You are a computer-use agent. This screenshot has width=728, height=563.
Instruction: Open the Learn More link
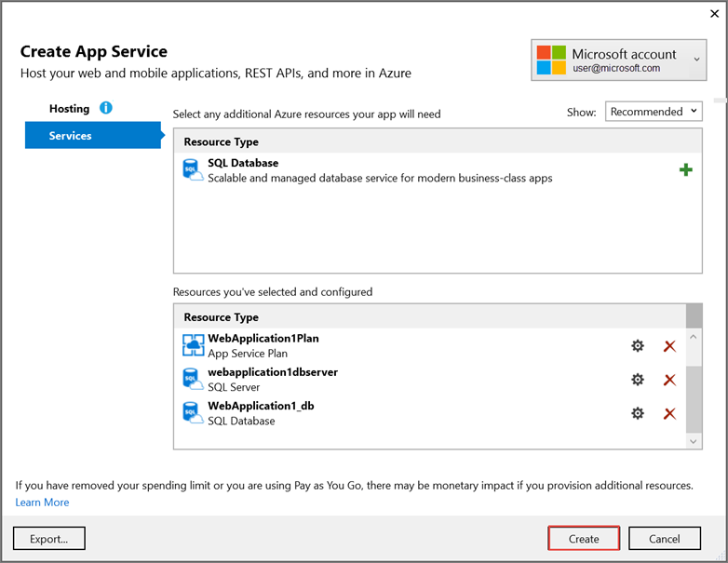click(x=42, y=503)
